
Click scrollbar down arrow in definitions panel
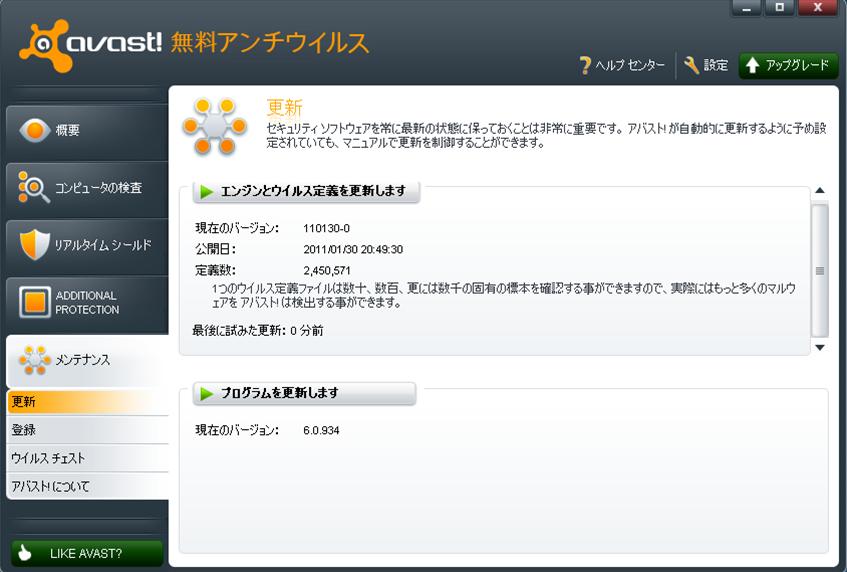(x=819, y=348)
